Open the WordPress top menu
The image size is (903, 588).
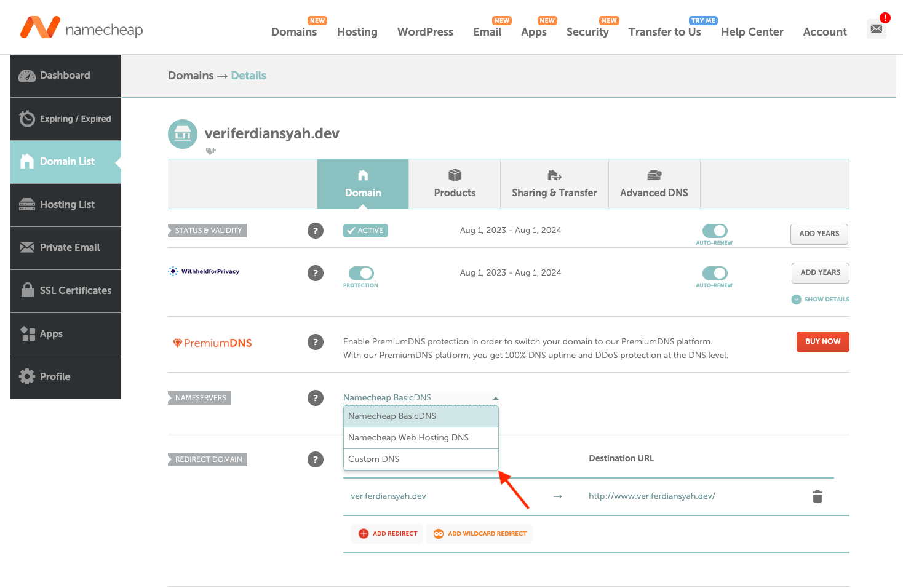425,32
